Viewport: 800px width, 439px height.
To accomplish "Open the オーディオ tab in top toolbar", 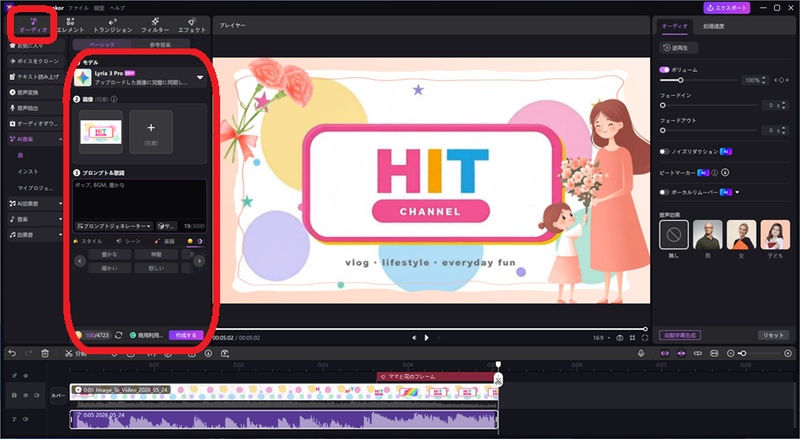I will 33,25.
